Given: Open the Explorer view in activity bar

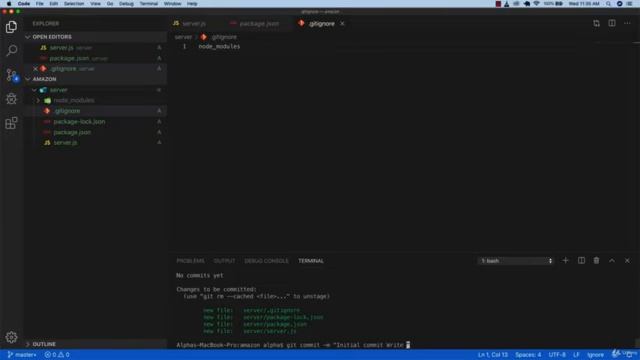Looking at the screenshot, I should (11, 27).
